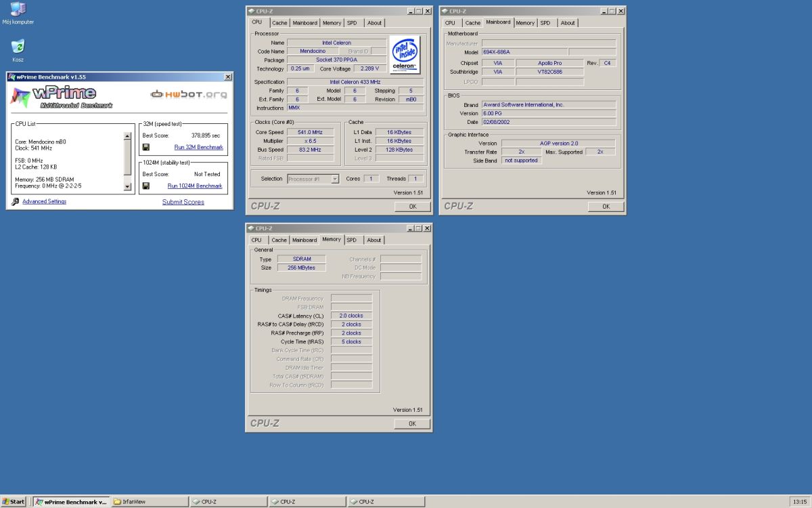812x508 pixels.
Task: Click the BIOS Brand Award Software International field
Action: click(x=548, y=105)
